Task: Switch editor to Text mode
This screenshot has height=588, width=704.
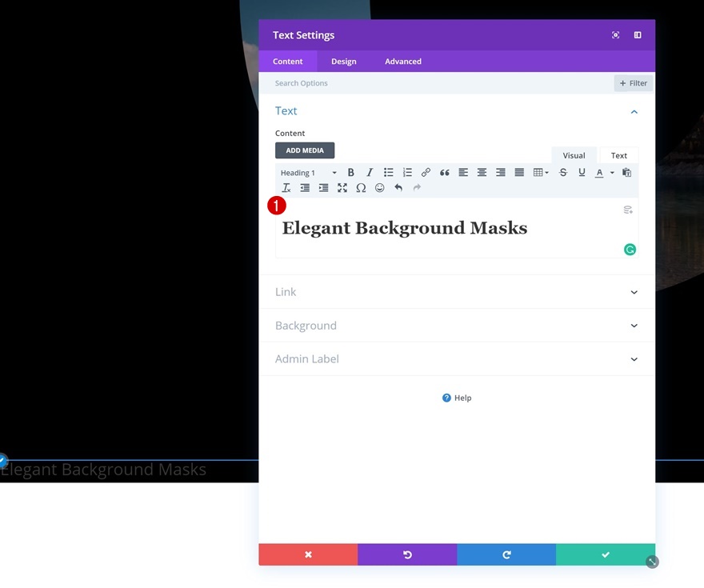Action: [618, 155]
